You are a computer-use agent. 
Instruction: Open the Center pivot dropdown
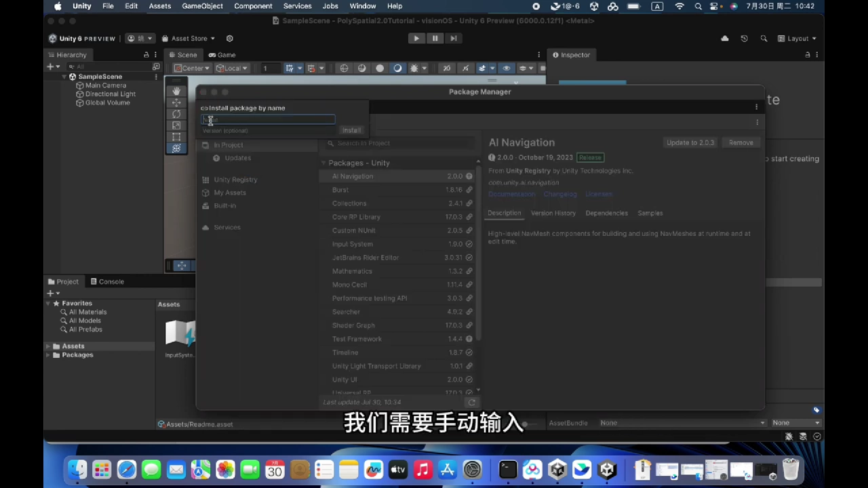(192, 68)
